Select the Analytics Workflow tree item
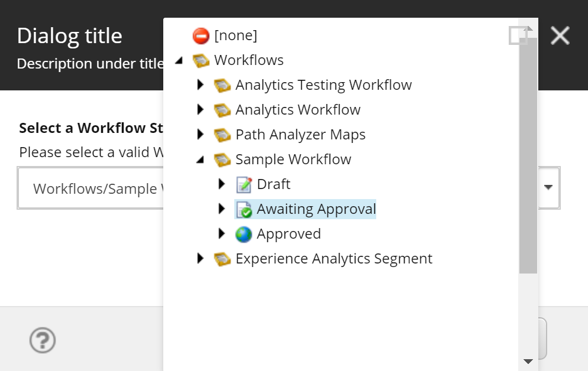Viewport: 588px width, 371px height. pos(298,109)
